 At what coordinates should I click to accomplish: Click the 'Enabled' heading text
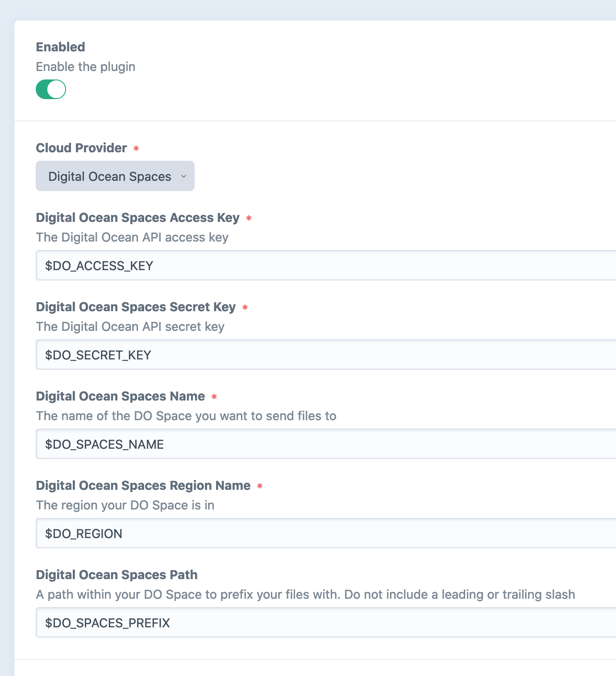(61, 47)
